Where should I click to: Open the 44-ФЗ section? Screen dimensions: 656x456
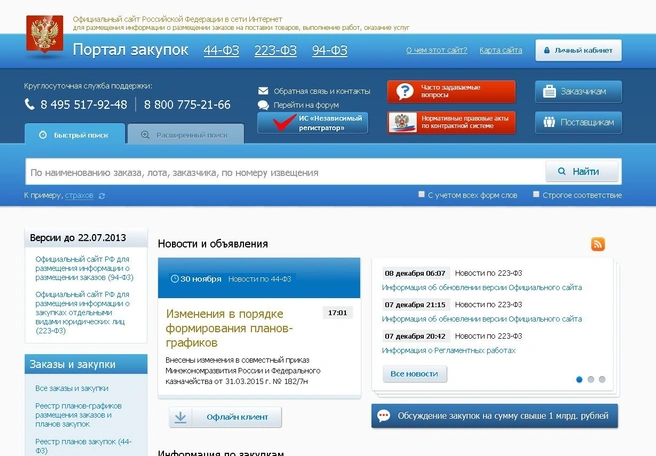pos(221,50)
